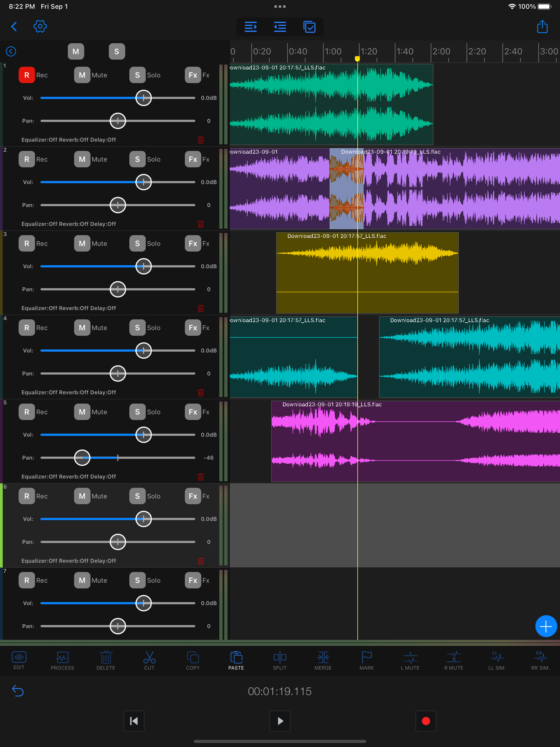Solo track 5
This screenshot has width=560, height=747.
[138, 412]
